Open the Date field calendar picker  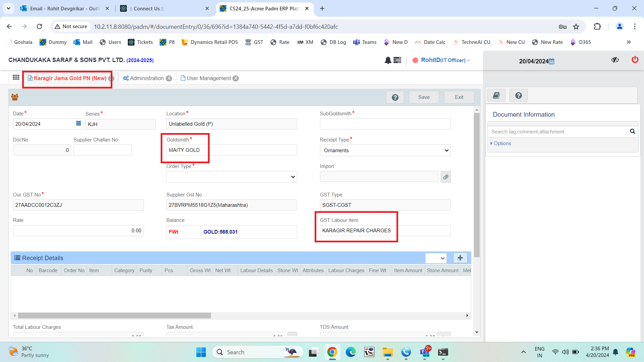coord(78,124)
